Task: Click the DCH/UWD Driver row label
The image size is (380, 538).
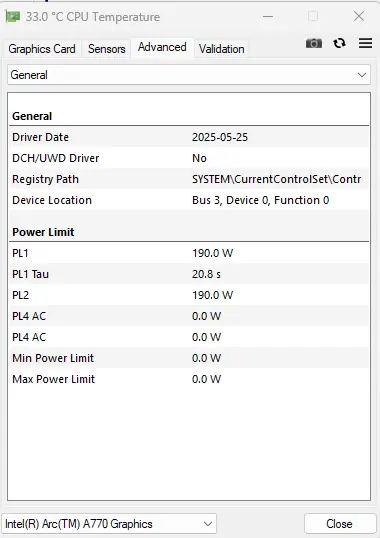Action: click(x=56, y=158)
